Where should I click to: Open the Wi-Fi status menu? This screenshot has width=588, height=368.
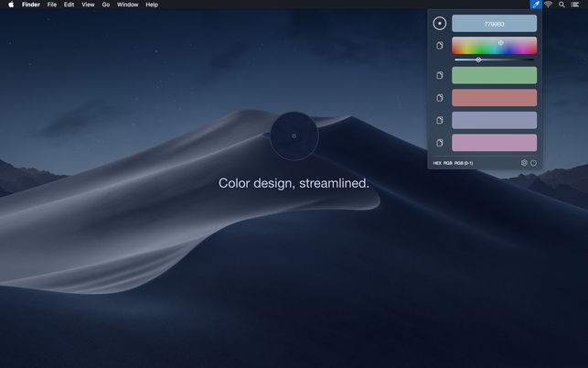[x=549, y=5]
